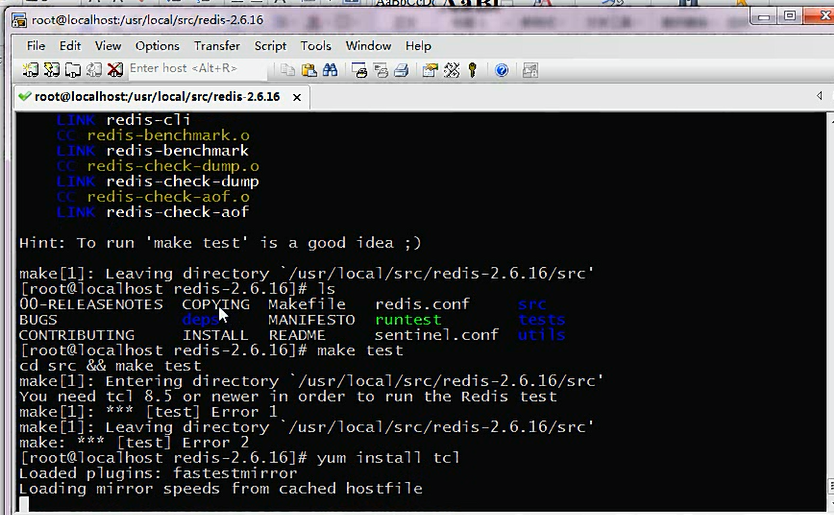Screen dimensions: 834x515
Task: Open the Connect session dialog icon
Action: [30, 70]
